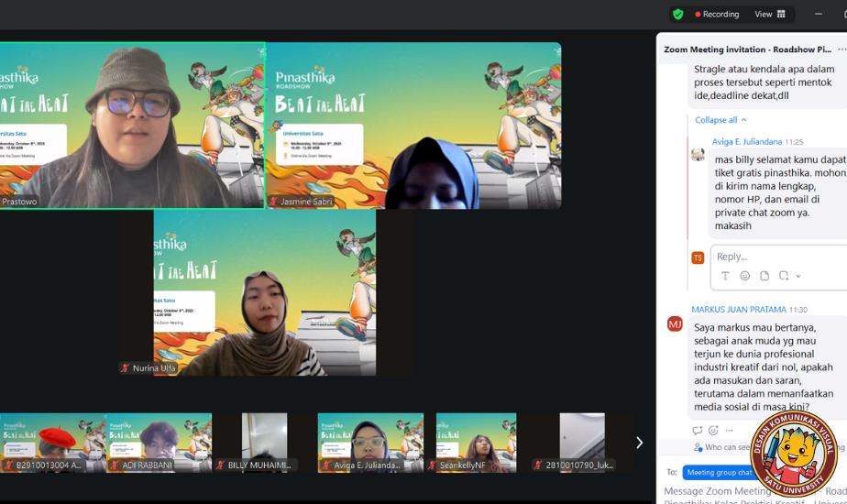Open emoji picker in reply box
The width and height of the screenshot is (847, 504).
(744, 276)
